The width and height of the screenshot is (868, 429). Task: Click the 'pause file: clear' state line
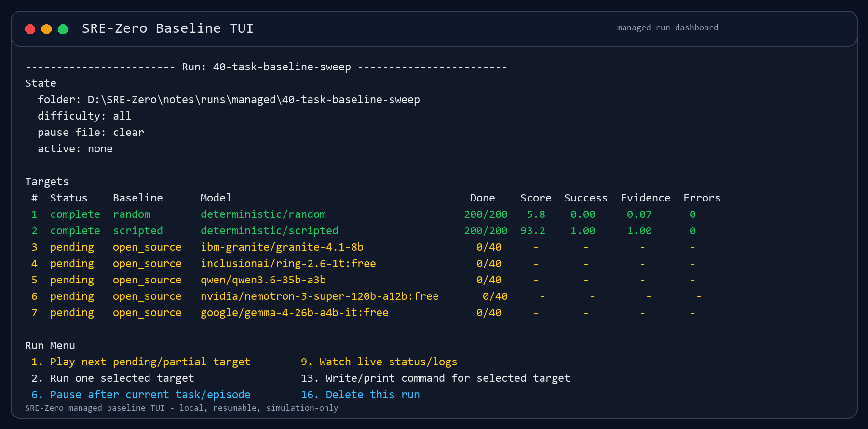(x=91, y=133)
